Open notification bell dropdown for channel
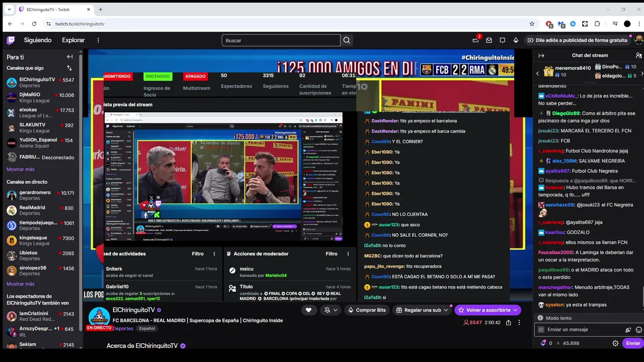 331,310
